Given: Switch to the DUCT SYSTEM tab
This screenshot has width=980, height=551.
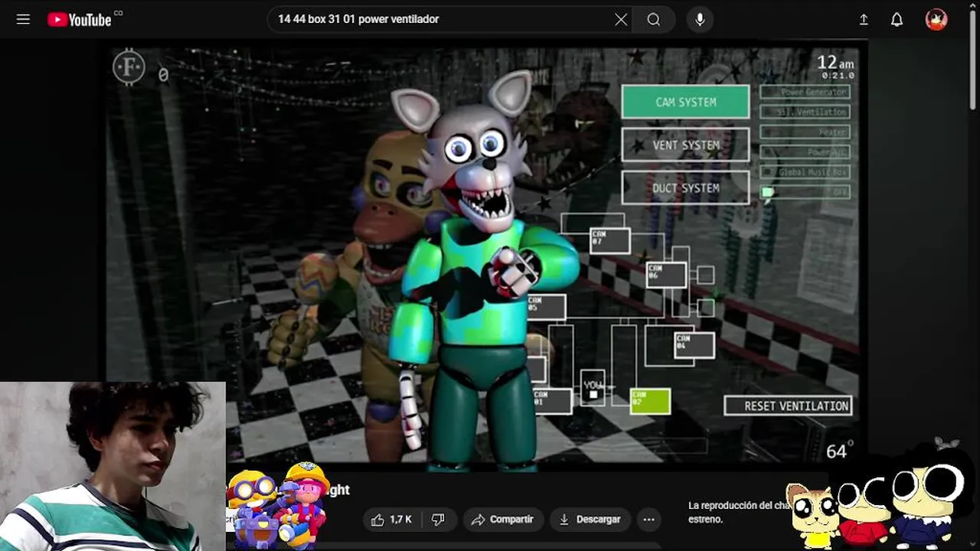Looking at the screenshot, I should [x=685, y=187].
